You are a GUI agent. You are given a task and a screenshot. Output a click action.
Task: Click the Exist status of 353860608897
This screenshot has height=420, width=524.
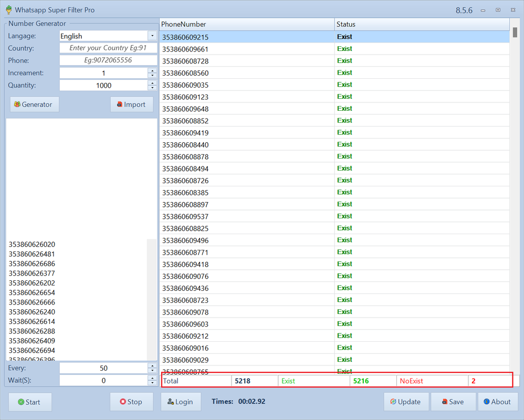(x=344, y=204)
